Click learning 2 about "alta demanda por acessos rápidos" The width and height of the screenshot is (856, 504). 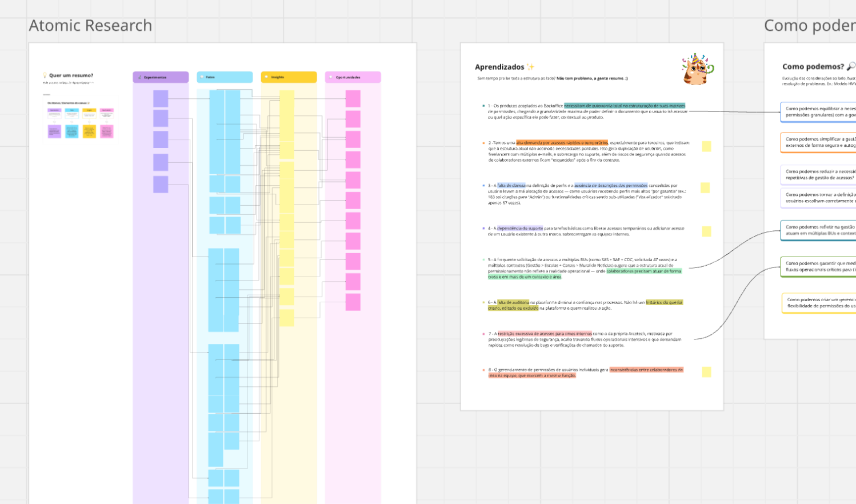click(588, 151)
